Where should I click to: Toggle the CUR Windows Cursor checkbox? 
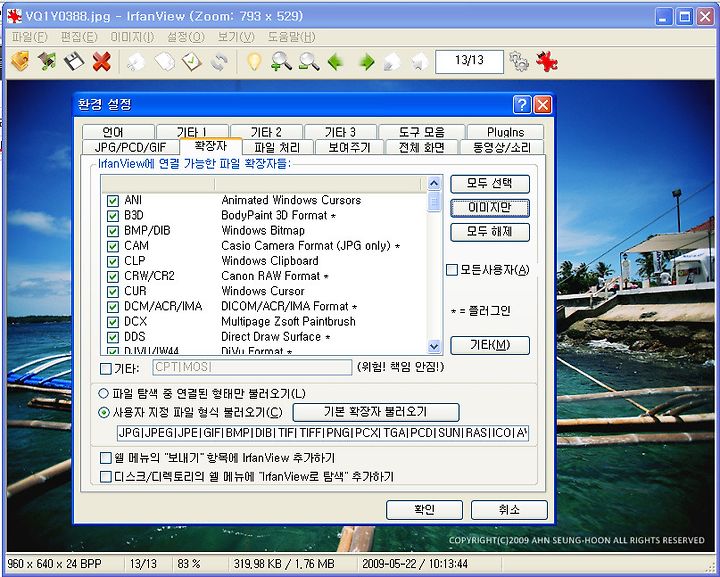(112, 291)
